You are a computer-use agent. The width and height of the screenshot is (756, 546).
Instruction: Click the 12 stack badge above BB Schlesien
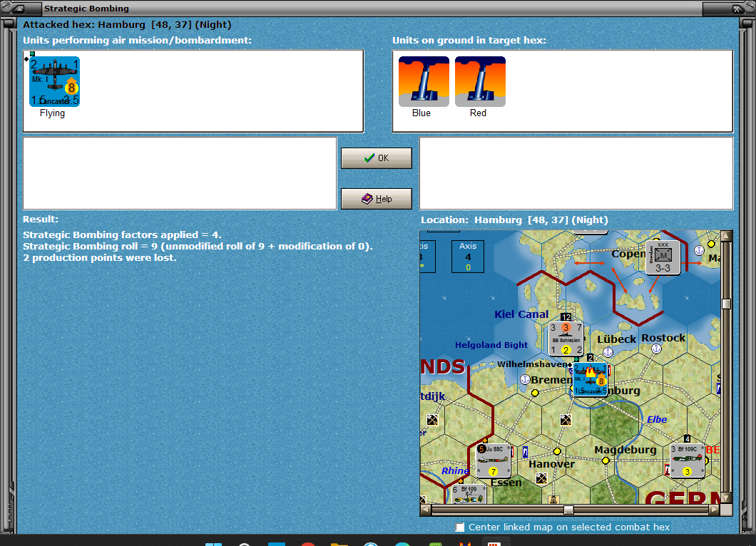click(566, 317)
